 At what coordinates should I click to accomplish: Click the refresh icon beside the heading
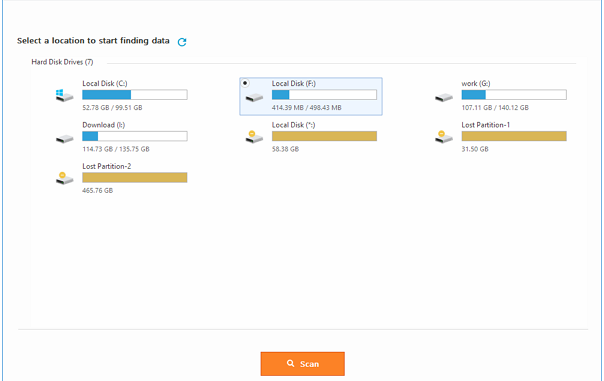[x=182, y=42]
